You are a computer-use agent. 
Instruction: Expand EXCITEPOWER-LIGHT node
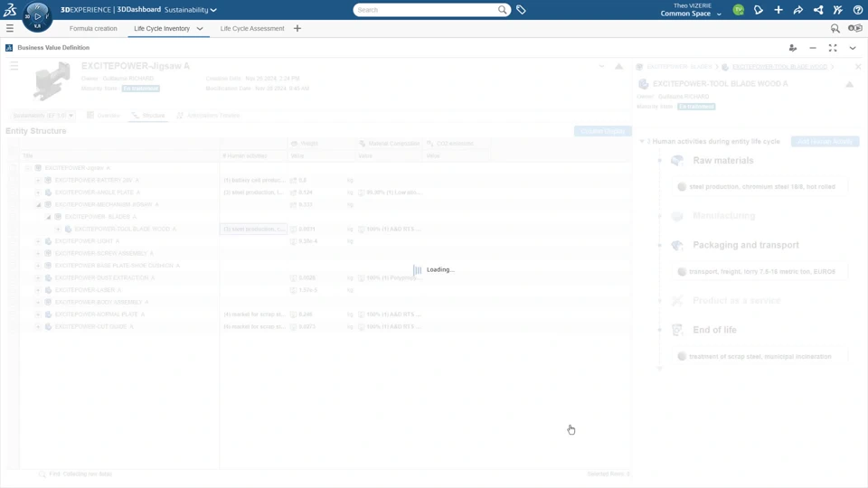pyautogui.click(x=38, y=241)
